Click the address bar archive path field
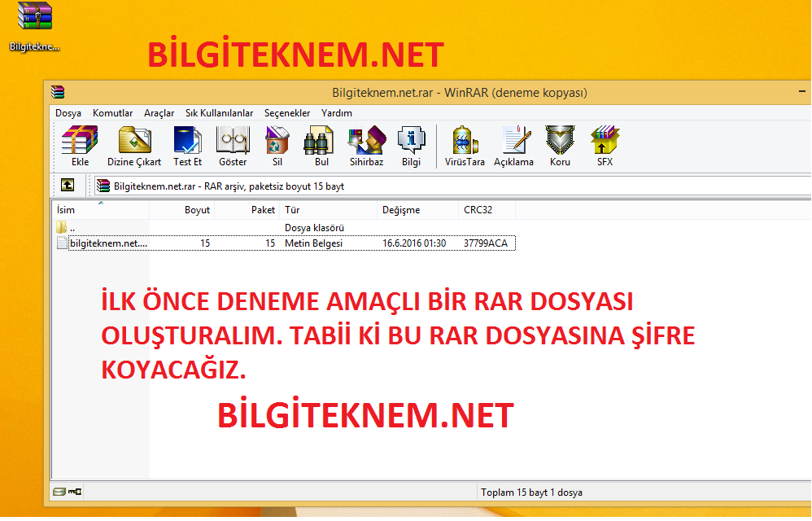Screen dimensions: 812x521 coord(452,186)
